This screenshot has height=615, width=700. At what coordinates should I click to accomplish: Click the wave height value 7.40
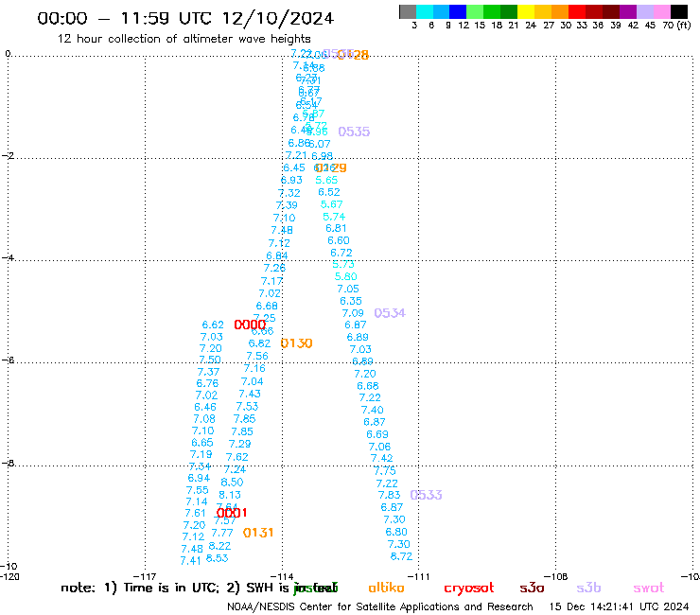(373, 410)
